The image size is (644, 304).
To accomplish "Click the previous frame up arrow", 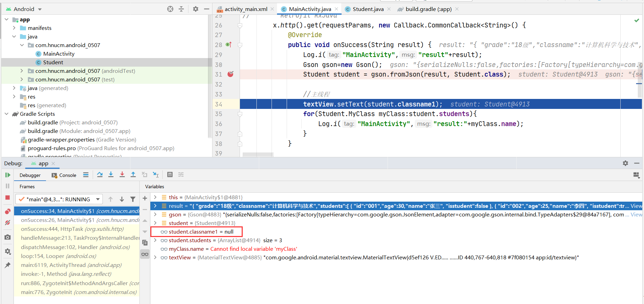I will point(111,199).
